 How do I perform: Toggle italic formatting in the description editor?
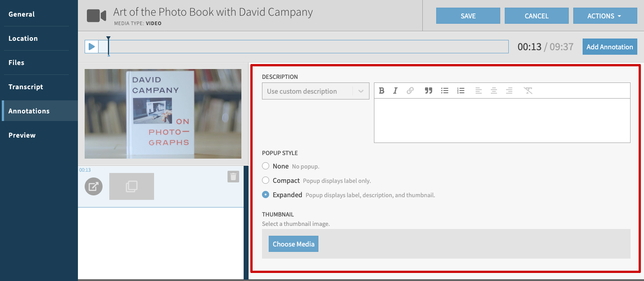pyautogui.click(x=395, y=90)
